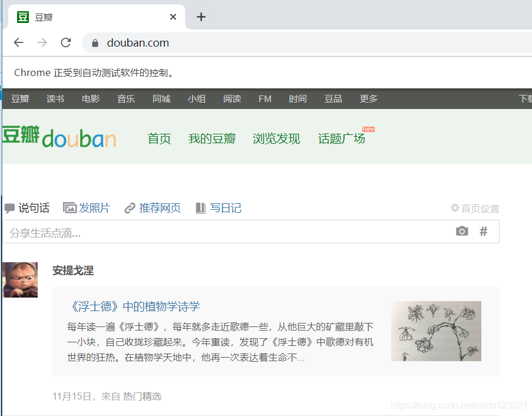This screenshot has height=416, width=532.
Task: Open 话题广场 page
Action: [x=341, y=138]
